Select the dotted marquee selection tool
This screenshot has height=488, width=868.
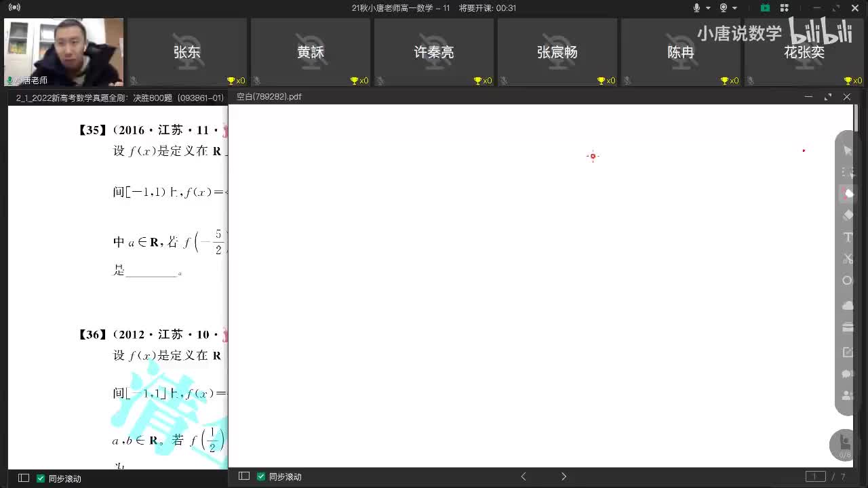[x=847, y=172]
